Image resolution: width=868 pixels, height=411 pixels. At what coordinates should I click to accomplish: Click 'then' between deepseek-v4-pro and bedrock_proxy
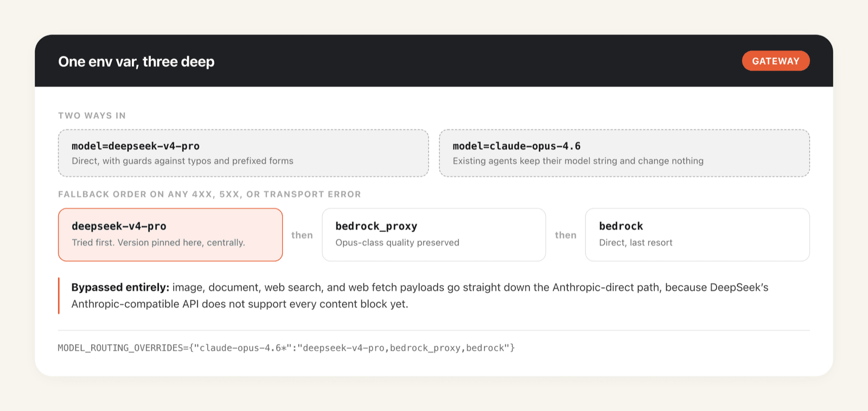[302, 235]
